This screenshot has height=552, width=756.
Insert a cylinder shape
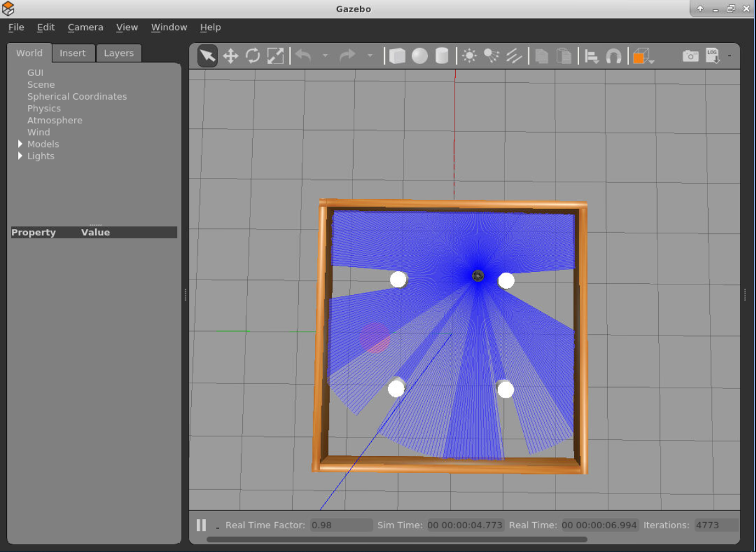point(442,57)
